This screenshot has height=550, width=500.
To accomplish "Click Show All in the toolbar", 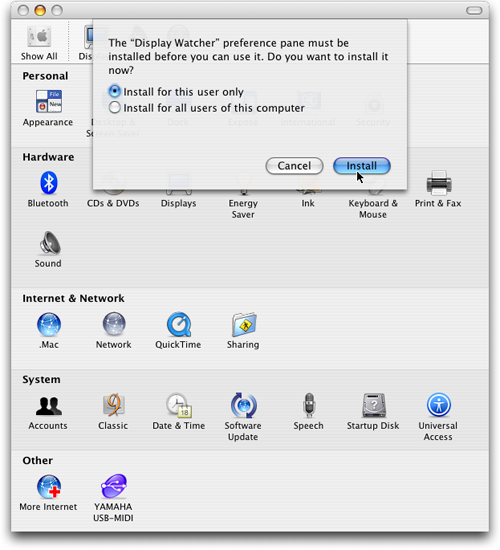I will (39, 43).
